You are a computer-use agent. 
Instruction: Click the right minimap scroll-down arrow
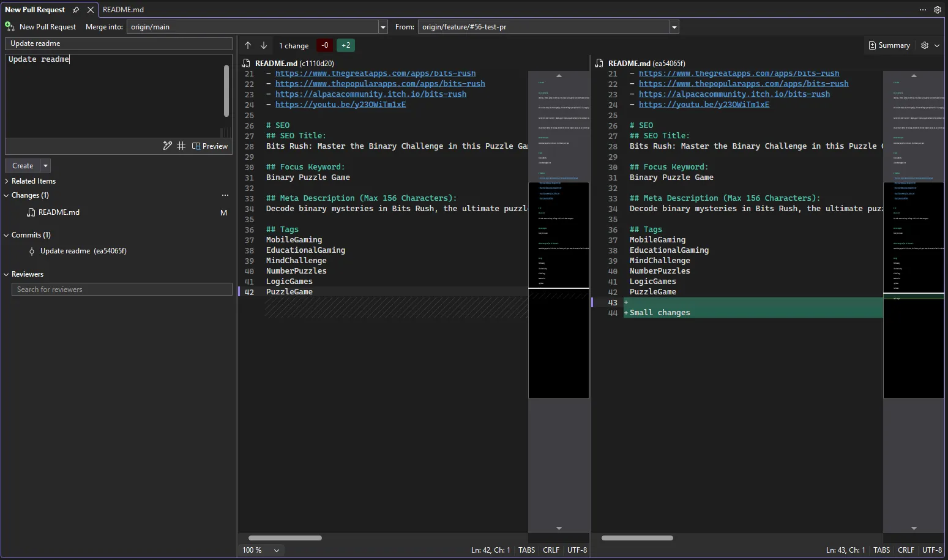click(914, 528)
